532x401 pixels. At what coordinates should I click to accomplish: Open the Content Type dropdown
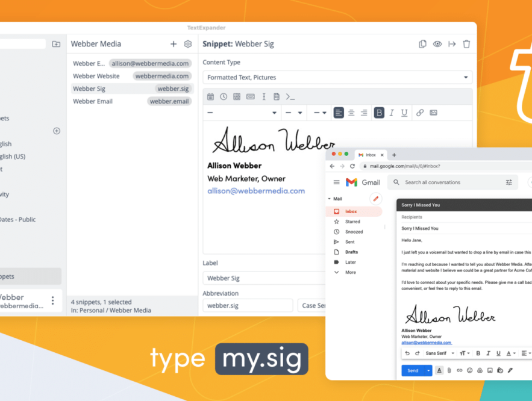click(x=337, y=77)
